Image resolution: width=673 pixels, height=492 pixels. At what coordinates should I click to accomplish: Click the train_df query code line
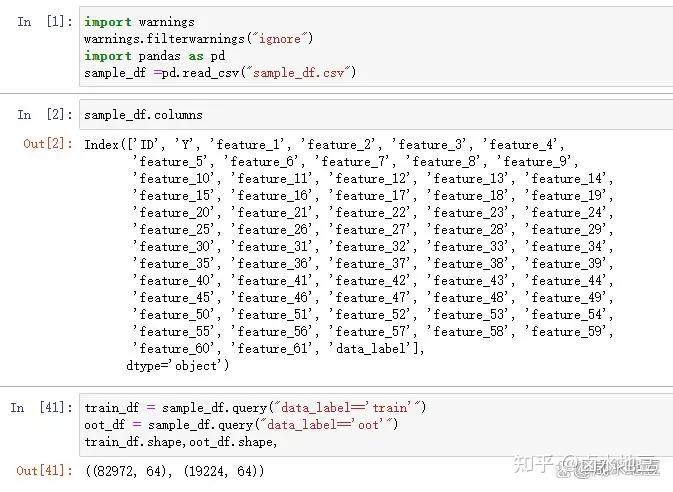255,407
